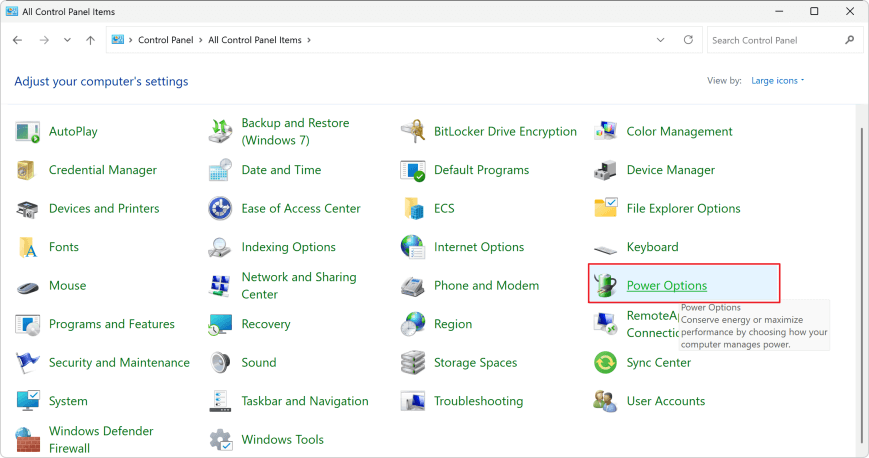Click the Fonts folder icon
The width and height of the screenshot is (869, 458).
click(x=27, y=247)
